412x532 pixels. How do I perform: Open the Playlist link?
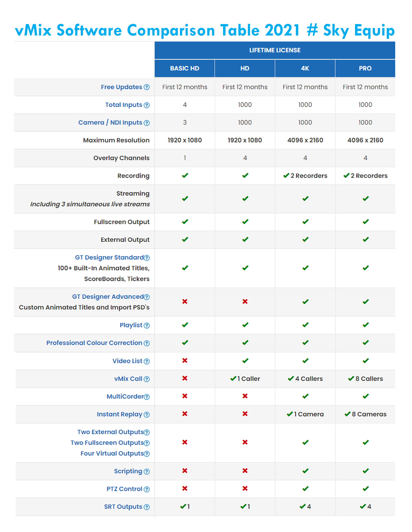pos(131,325)
